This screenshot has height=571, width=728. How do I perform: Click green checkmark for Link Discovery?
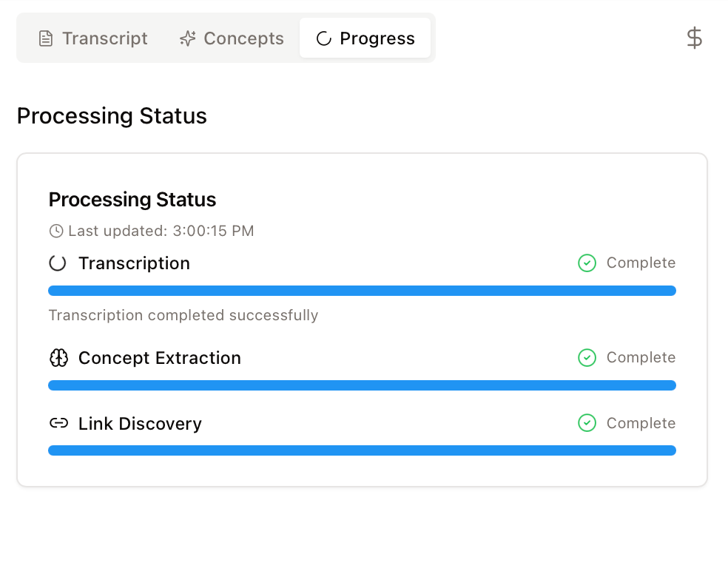point(587,424)
